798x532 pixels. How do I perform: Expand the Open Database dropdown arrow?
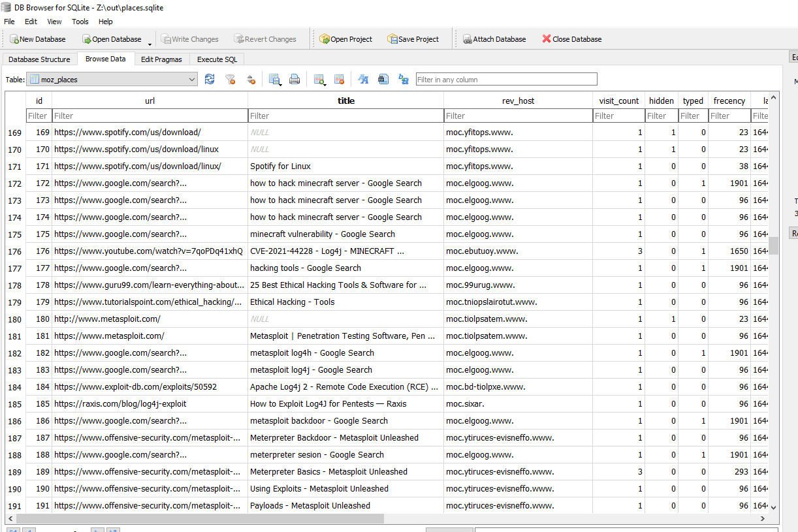coord(150,43)
